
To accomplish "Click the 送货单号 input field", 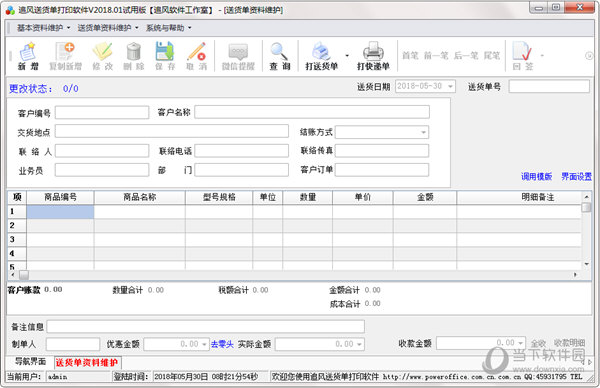I will tap(549, 86).
